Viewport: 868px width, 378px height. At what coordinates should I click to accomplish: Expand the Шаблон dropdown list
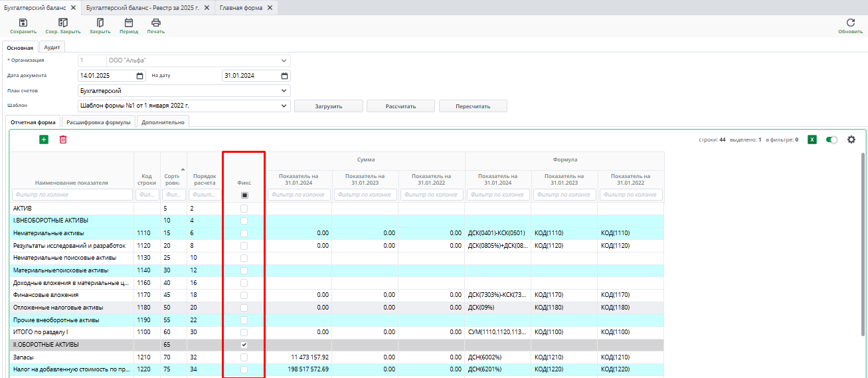[284, 106]
